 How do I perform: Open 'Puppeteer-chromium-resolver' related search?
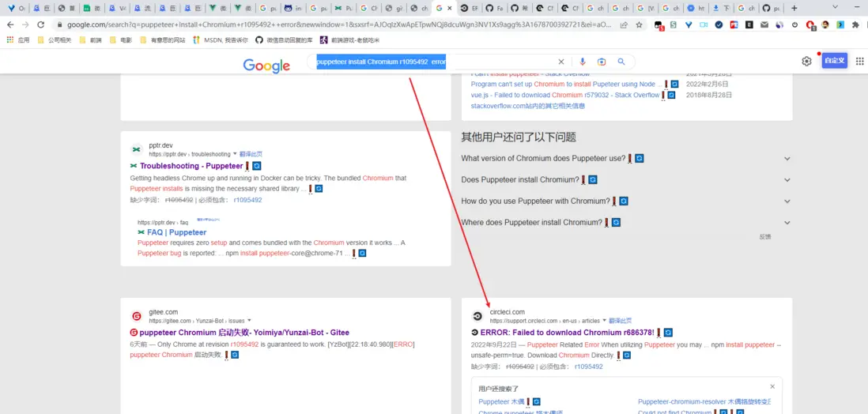click(x=704, y=402)
